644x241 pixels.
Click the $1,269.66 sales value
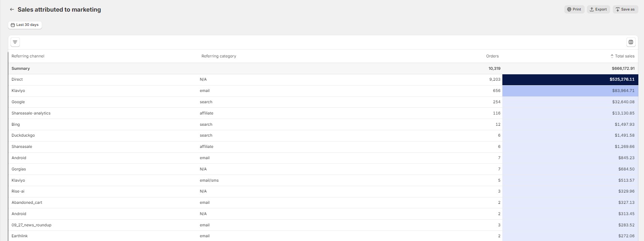[624, 146]
